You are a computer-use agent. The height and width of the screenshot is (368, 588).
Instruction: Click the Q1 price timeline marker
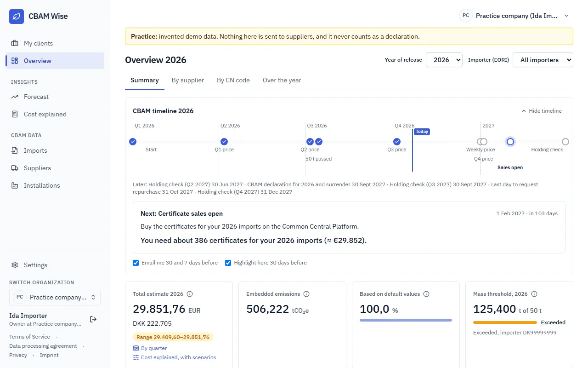point(224,142)
